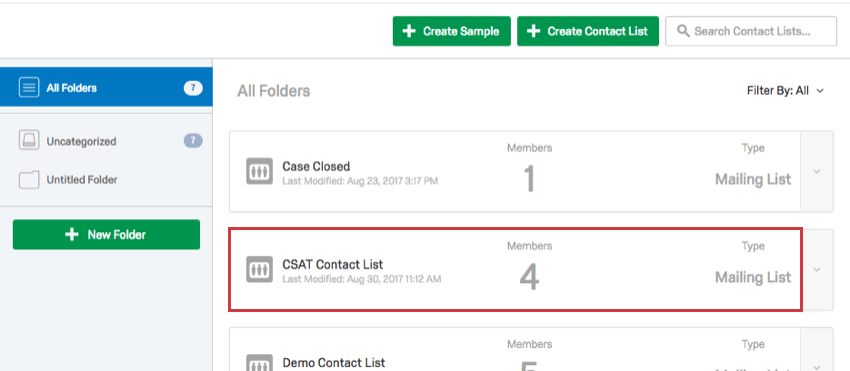Open the CSAT Contact List name
This screenshot has height=371, width=850.
pos(332,265)
